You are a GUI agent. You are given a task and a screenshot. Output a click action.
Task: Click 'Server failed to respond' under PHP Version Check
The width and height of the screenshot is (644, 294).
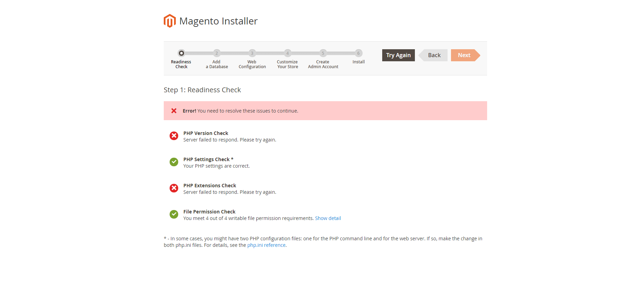click(230, 140)
